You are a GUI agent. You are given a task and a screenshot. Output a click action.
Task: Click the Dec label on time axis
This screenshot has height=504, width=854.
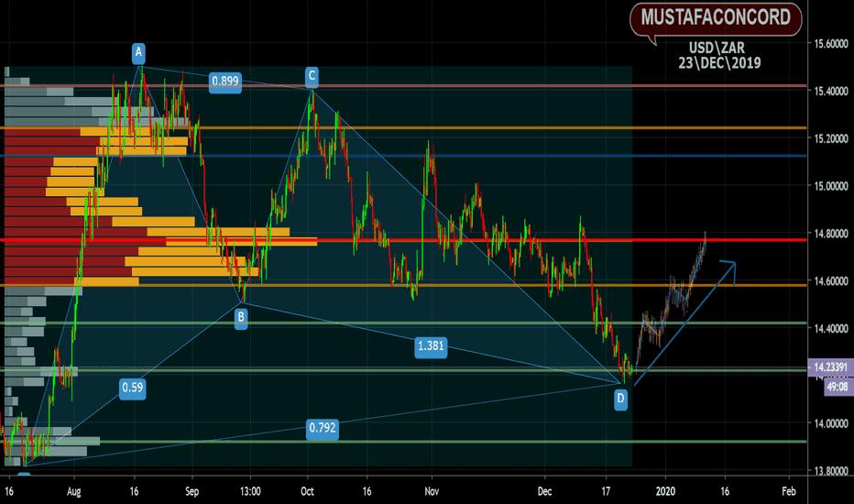(544, 491)
